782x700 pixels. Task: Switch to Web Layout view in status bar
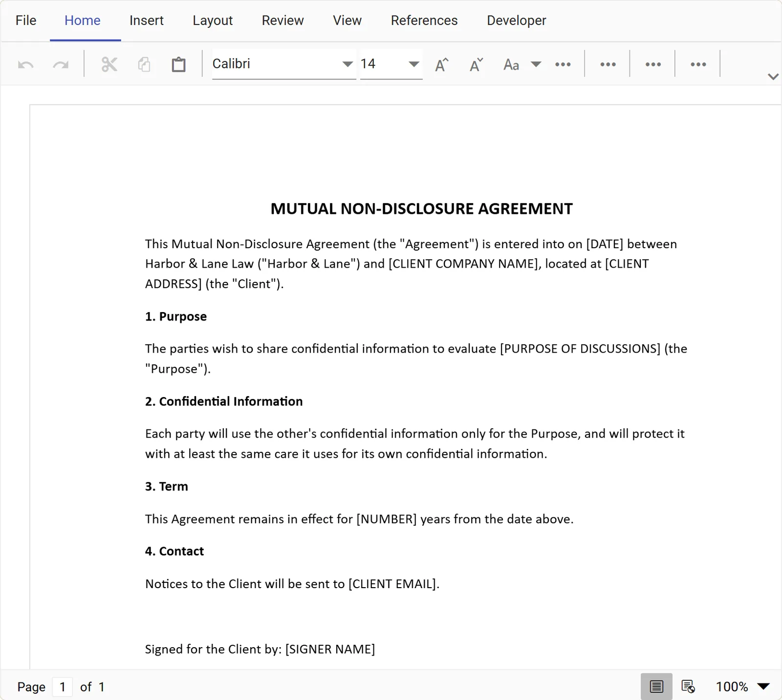(x=688, y=686)
